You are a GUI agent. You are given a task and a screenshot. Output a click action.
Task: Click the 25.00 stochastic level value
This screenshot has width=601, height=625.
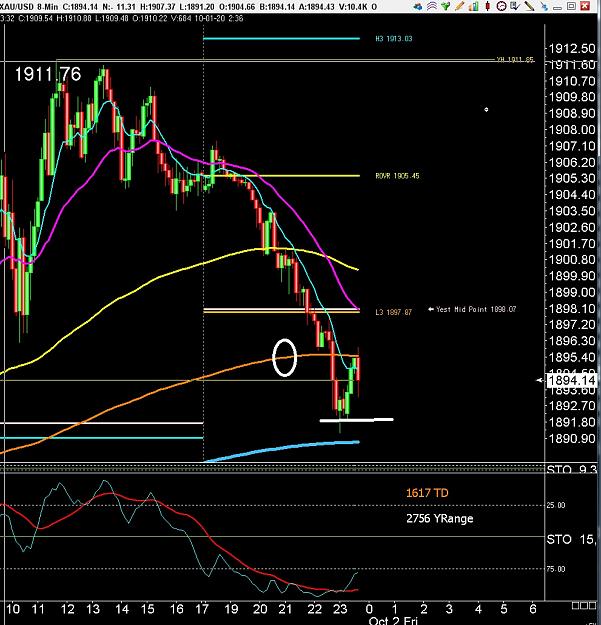click(x=556, y=505)
